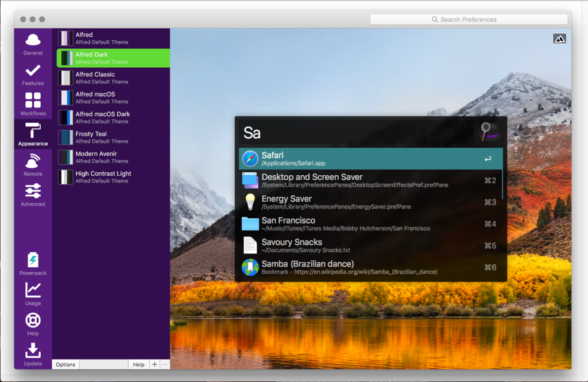This screenshot has height=382, width=588.
Task: Click the ⌘2 shortcut label
Action: pos(490,180)
